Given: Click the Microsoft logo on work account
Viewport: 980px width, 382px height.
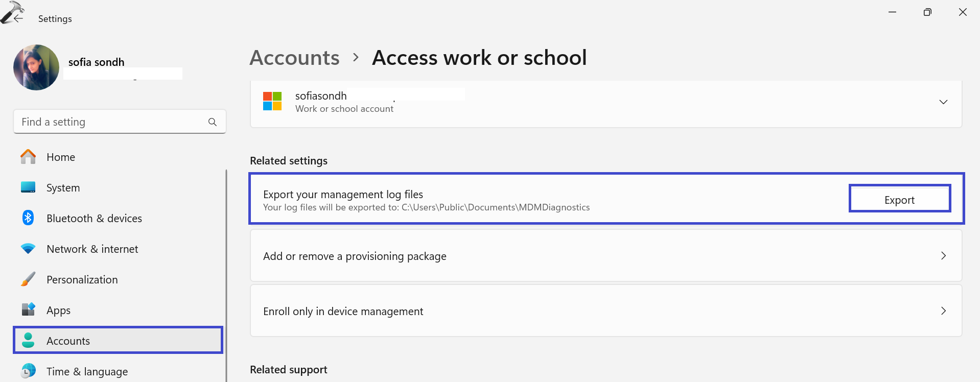Looking at the screenshot, I should [x=272, y=101].
